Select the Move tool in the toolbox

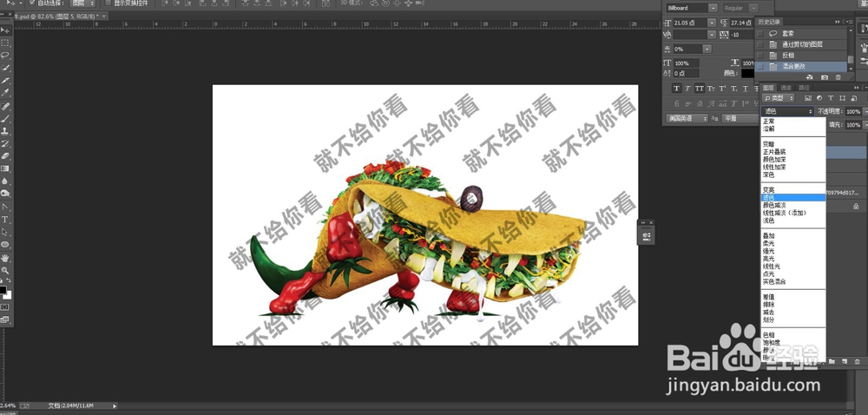pos(5,30)
